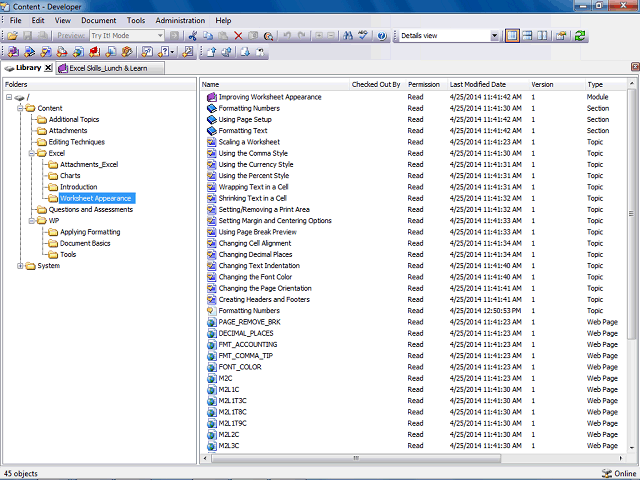Viewport: 640px width, 480px height.
Task: Open help with blue question mark icon
Action: click(382, 36)
